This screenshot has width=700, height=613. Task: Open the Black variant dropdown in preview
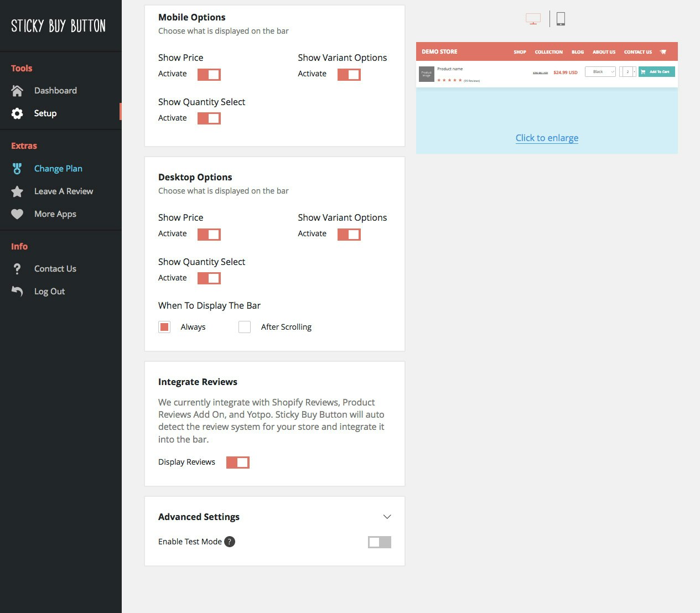coord(600,71)
